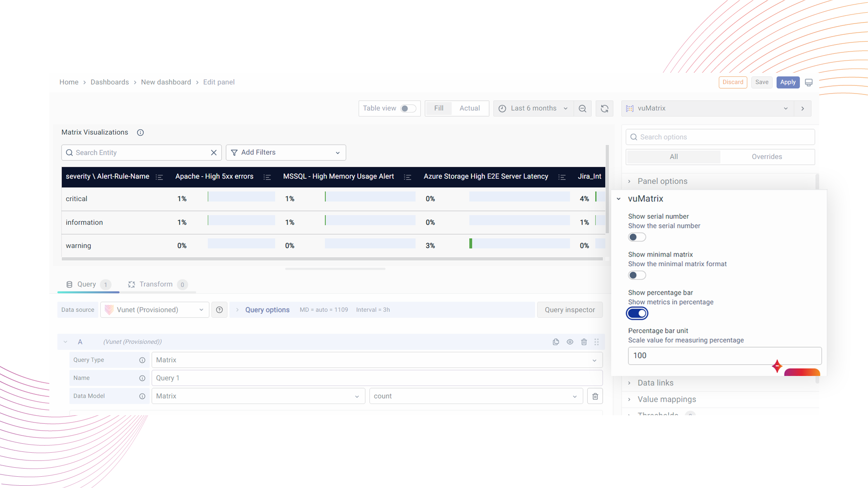Hide query A using the eye icon
Viewport: 868px width, 488px height.
(x=570, y=342)
